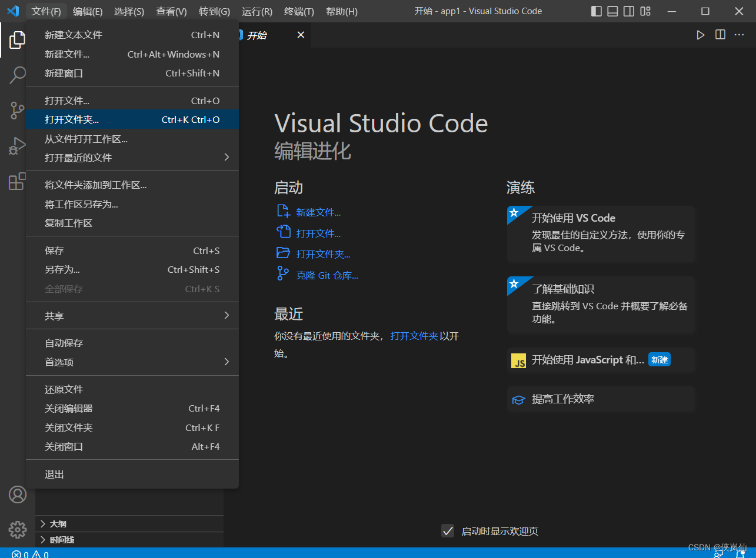The image size is (756, 558).
Task: Toggle the primary sidebar layout icon
Action: point(597,11)
